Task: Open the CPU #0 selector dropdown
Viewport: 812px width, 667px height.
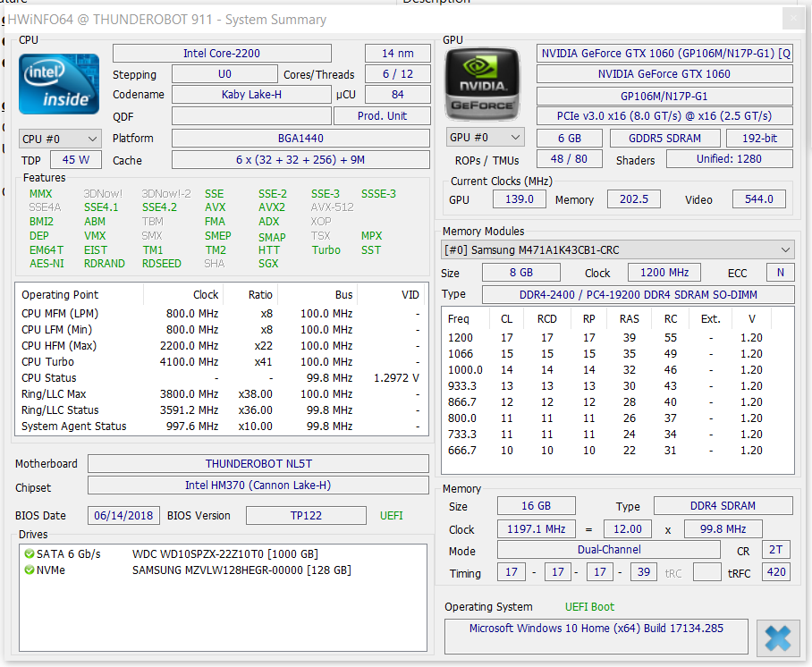Action: (x=60, y=139)
